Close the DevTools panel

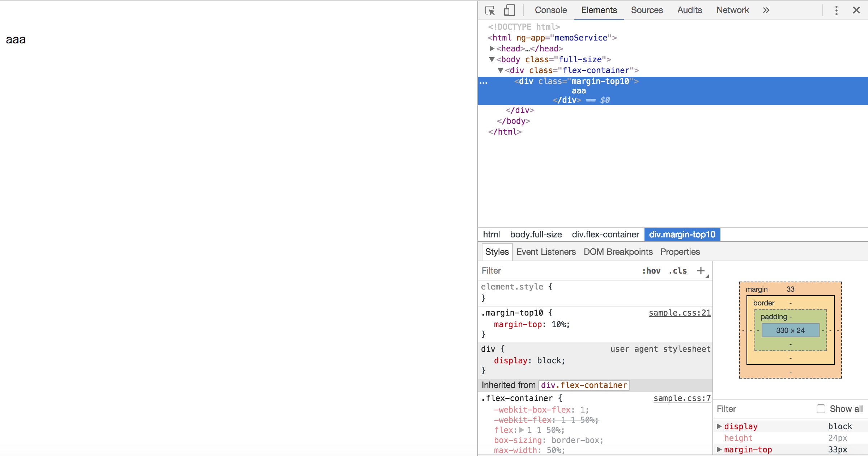(856, 10)
